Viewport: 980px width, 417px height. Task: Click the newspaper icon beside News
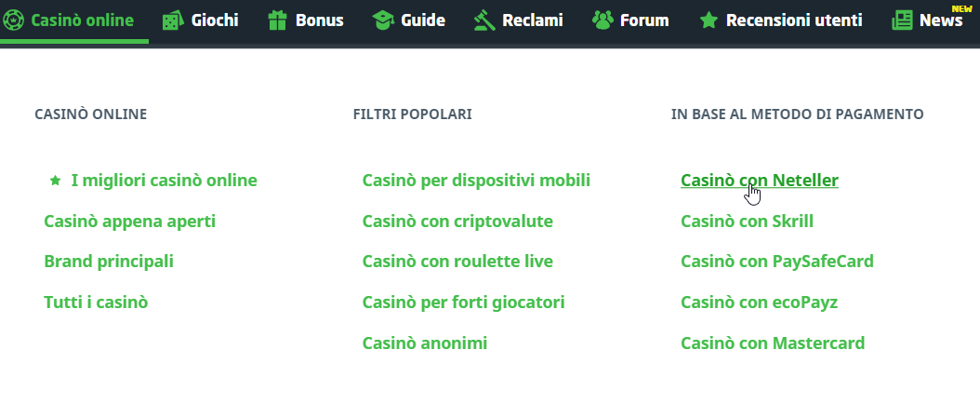(x=902, y=20)
